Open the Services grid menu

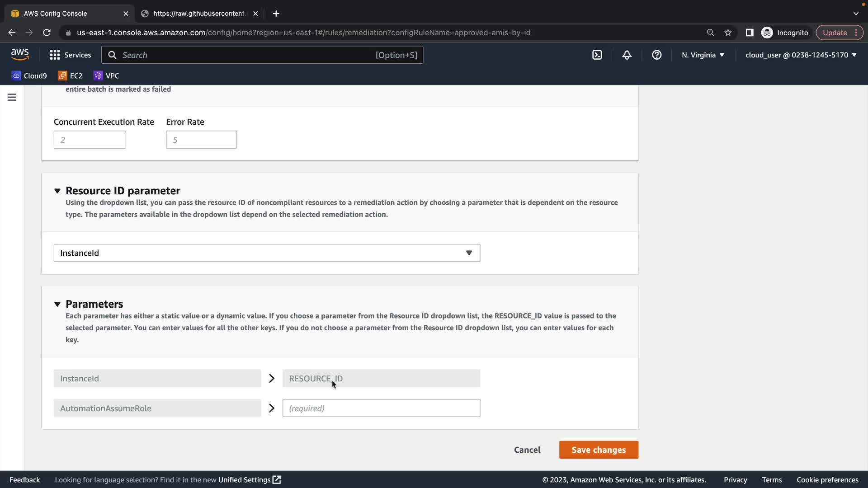70,55
